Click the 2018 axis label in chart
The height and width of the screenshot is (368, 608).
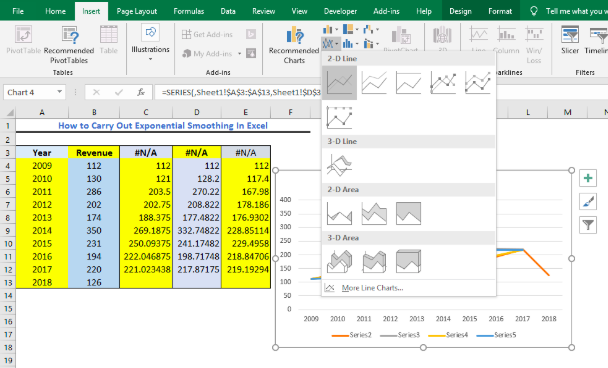[x=549, y=318]
